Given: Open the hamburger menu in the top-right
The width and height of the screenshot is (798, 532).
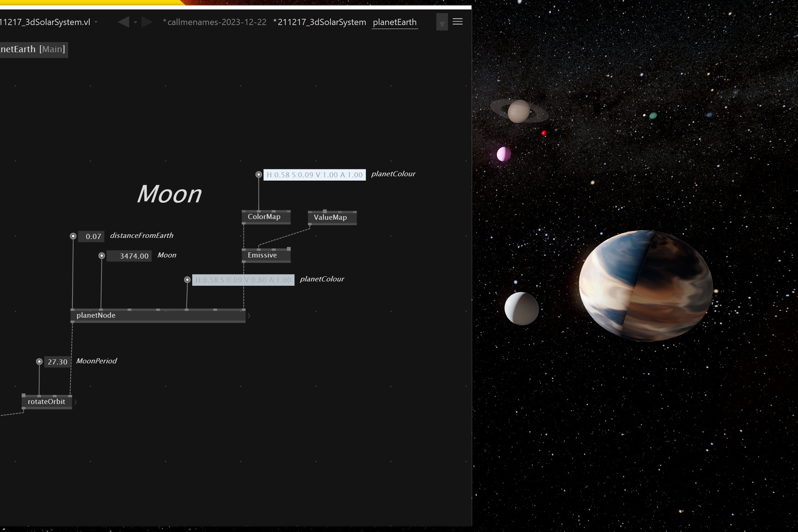Looking at the screenshot, I should 458,22.
